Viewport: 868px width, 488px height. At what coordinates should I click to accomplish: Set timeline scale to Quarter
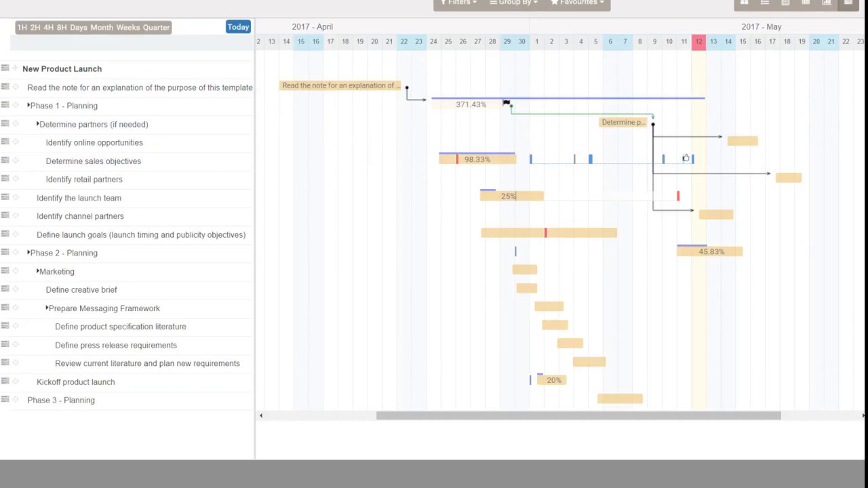156,27
